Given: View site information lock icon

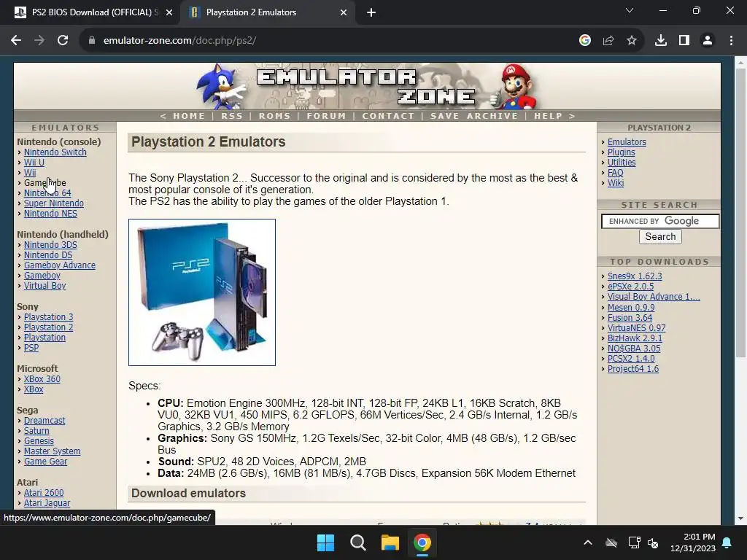Looking at the screenshot, I should (92, 41).
